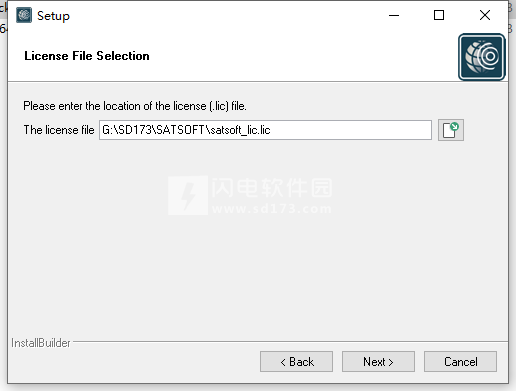Click the www.sd173.com watermark text

(x=272, y=209)
